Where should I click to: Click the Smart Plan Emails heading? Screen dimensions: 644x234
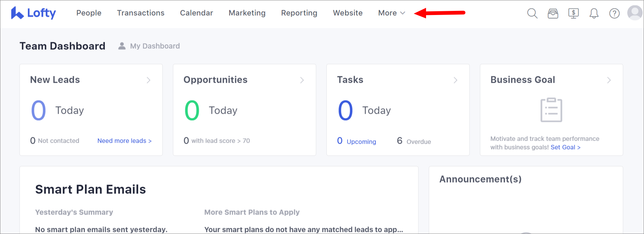90,189
